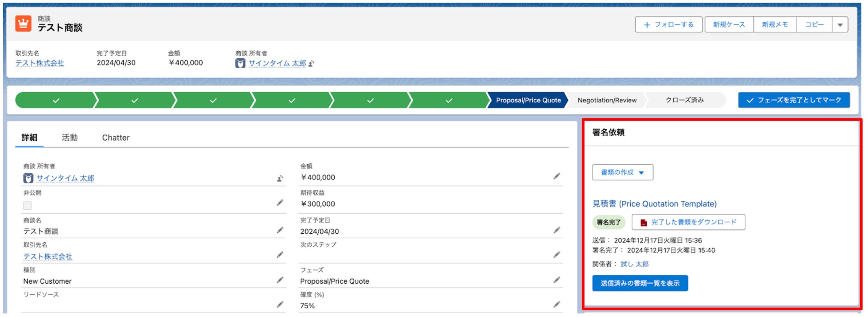Screen dimensions: 868x317
Task: Edit 確度 (%) field pencil icon
Action: 557,305
